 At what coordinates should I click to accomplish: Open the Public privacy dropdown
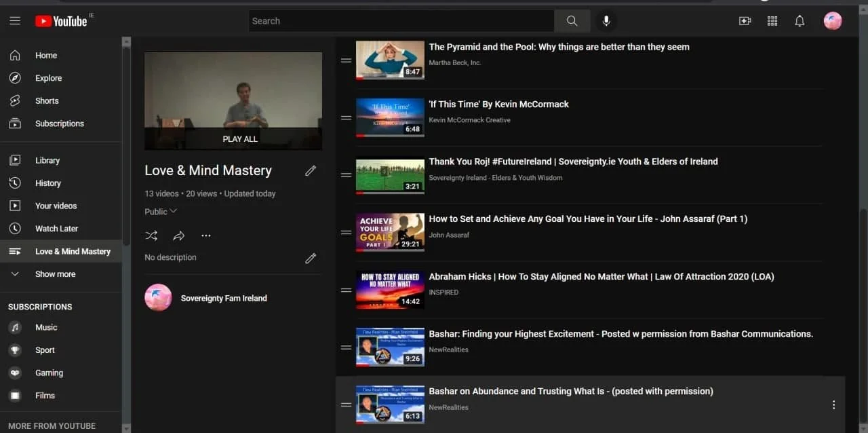click(161, 212)
